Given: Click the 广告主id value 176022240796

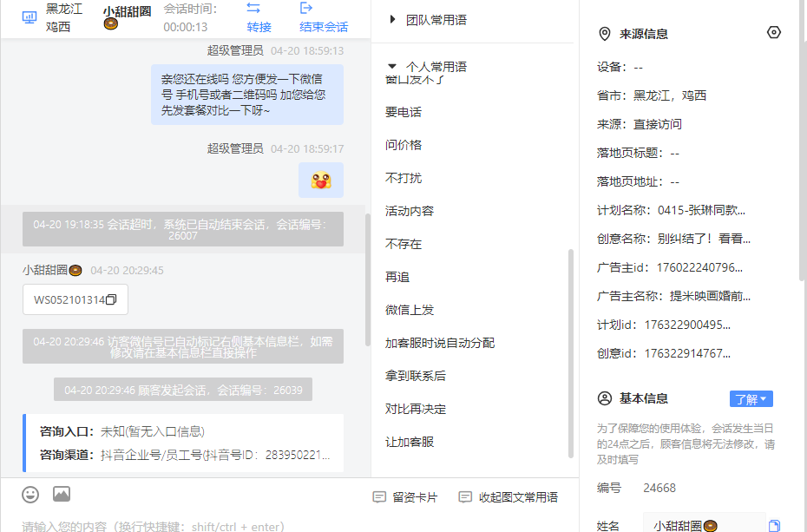Looking at the screenshot, I should (x=699, y=267).
